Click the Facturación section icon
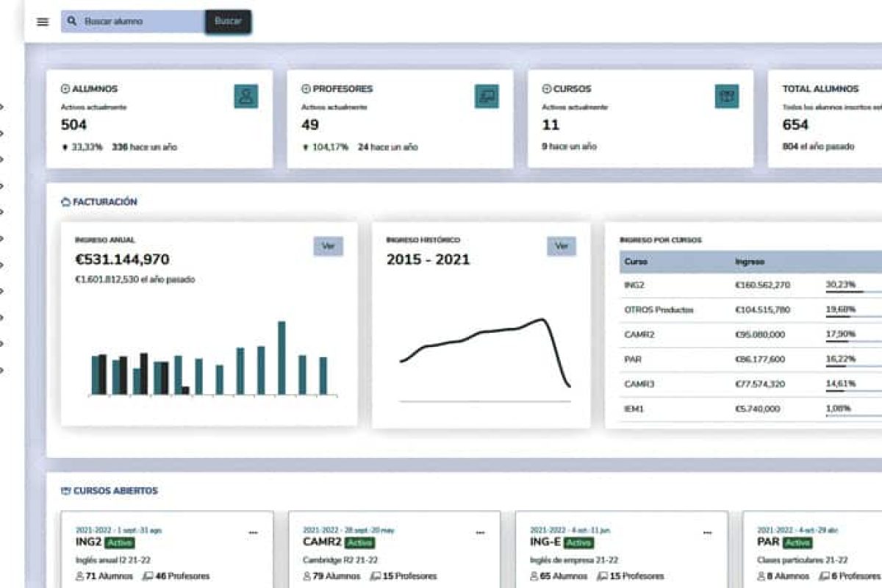This screenshot has width=882, height=588. (65, 201)
